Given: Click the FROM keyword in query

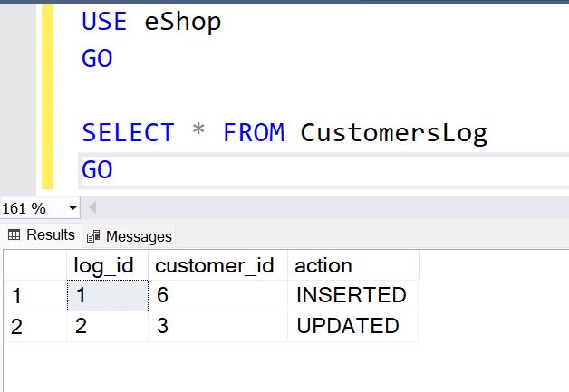Looking at the screenshot, I should (x=254, y=132).
